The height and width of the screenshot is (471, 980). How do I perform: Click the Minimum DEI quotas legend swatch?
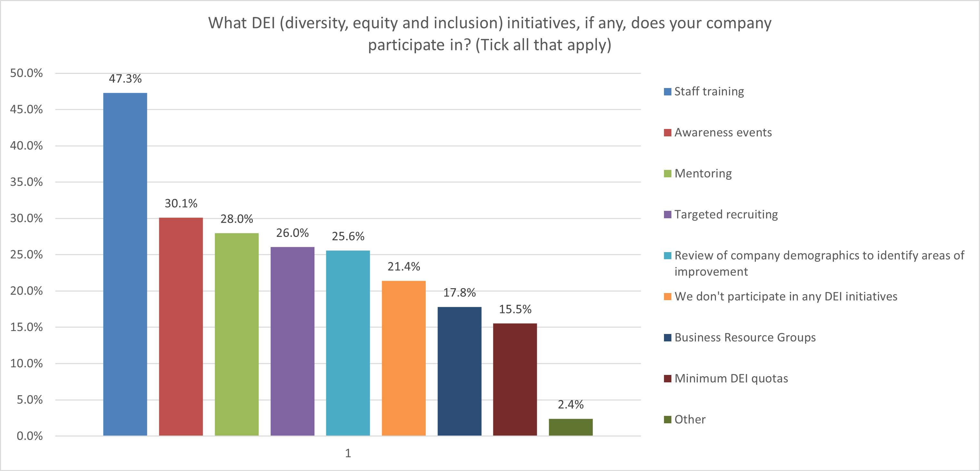point(667,378)
